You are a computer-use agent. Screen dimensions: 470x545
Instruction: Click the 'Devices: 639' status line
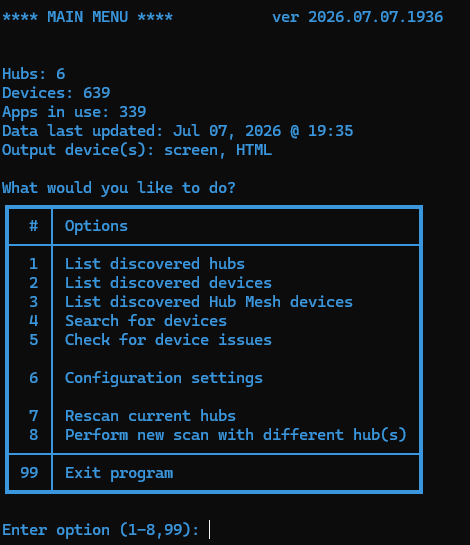coord(56,93)
